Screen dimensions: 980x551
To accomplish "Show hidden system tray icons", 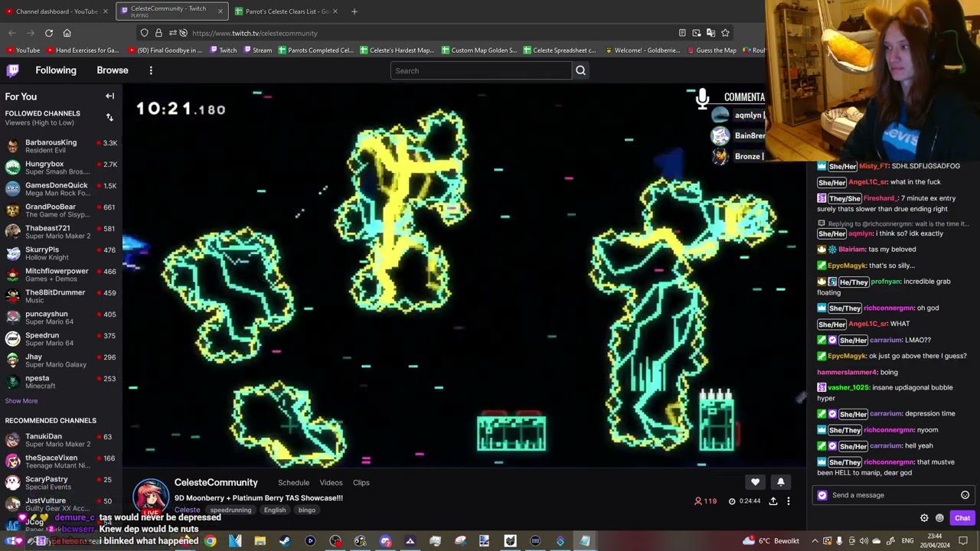I will click(815, 541).
